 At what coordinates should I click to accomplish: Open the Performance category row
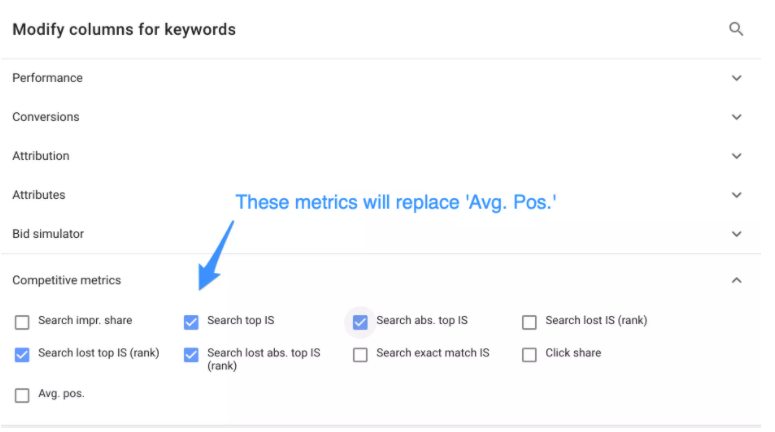point(48,78)
